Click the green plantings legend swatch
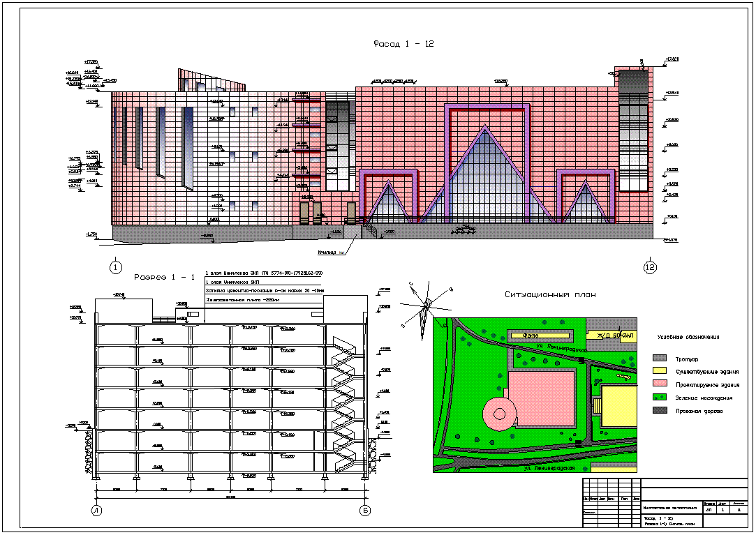 660,398
